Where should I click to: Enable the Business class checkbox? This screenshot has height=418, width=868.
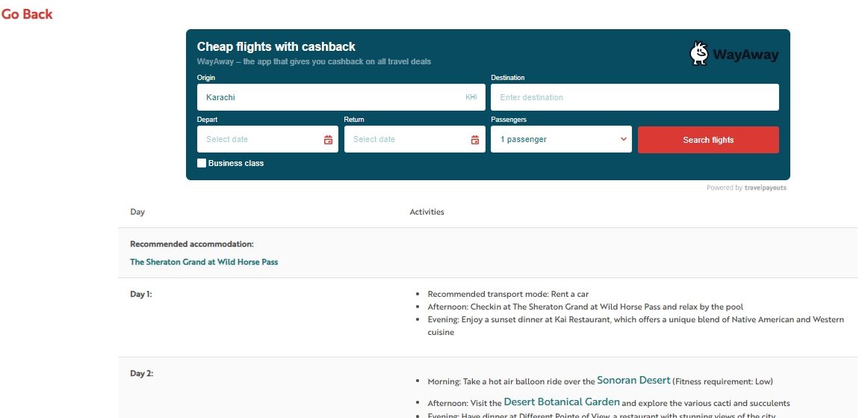coord(202,163)
